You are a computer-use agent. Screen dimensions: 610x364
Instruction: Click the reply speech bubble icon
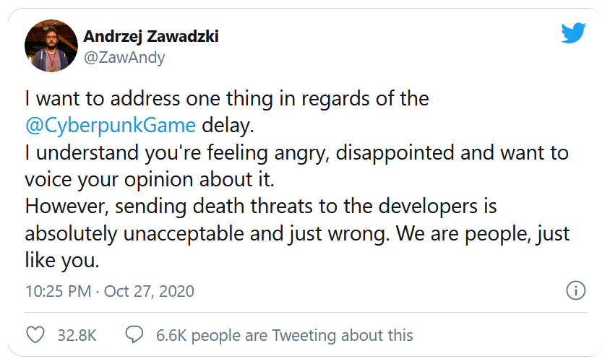134,335
